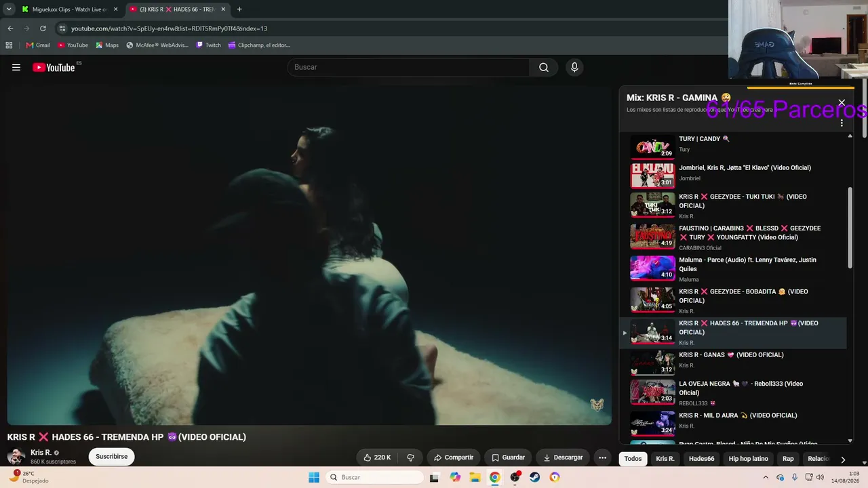Open File Explorer from the taskbar
This screenshot has height=488, width=868.
click(x=475, y=477)
